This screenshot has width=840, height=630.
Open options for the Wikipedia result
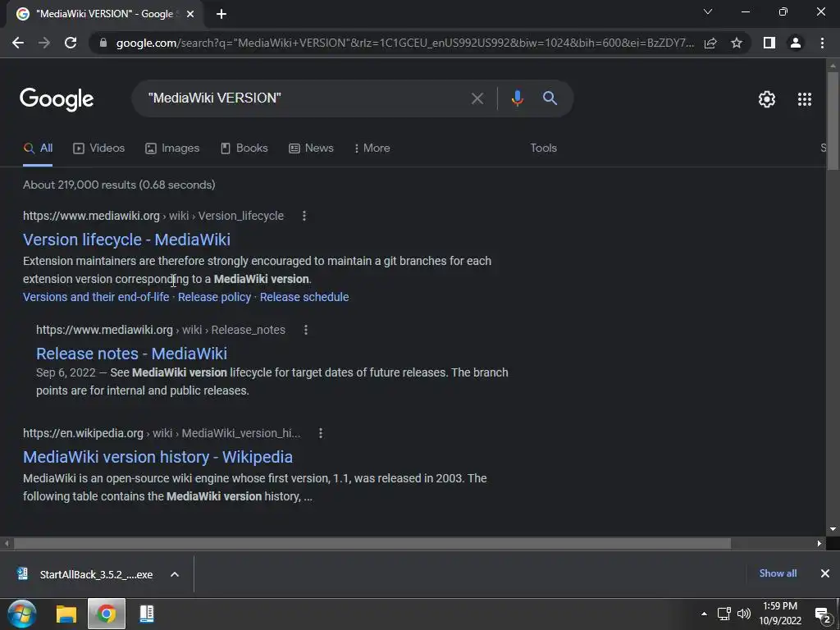pyautogui.click(x=321, y=433)
